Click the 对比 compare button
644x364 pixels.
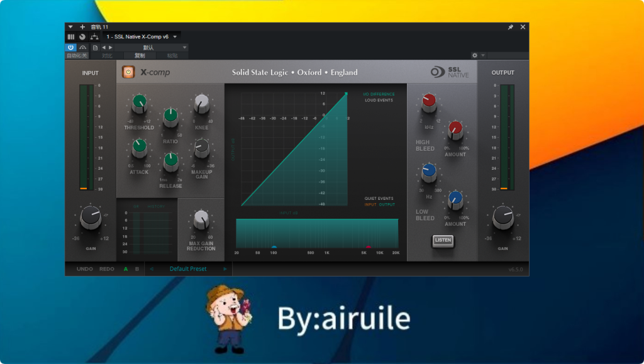pos(107,56)
